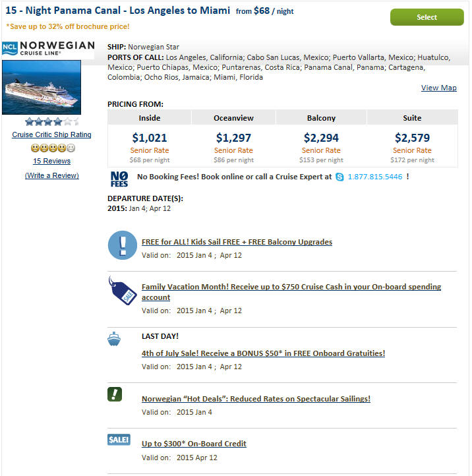Click the Inside cabin $1,021 price
The height and width of the screenshot is (476, 472).
click(x=150, y=138)
